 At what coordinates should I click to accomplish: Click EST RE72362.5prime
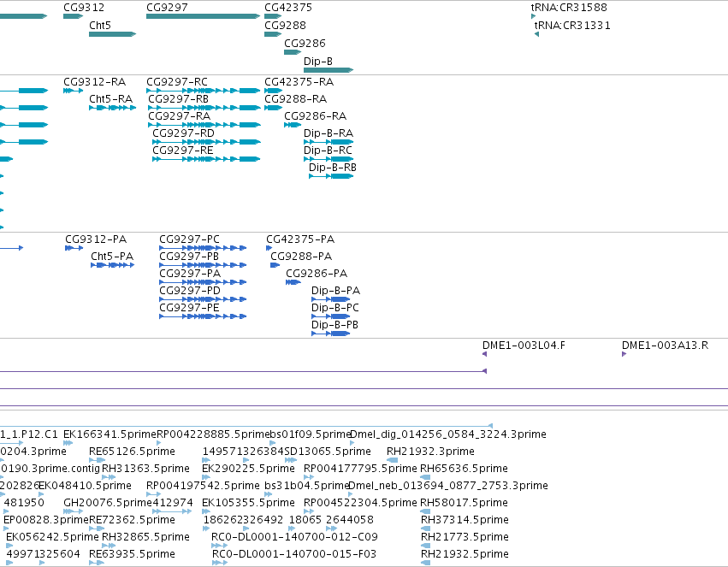(x=132, y=521)
